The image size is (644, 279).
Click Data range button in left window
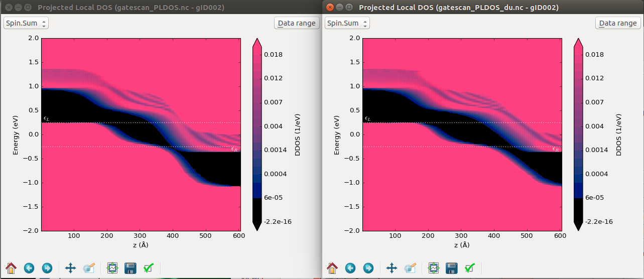pos(297,23)
